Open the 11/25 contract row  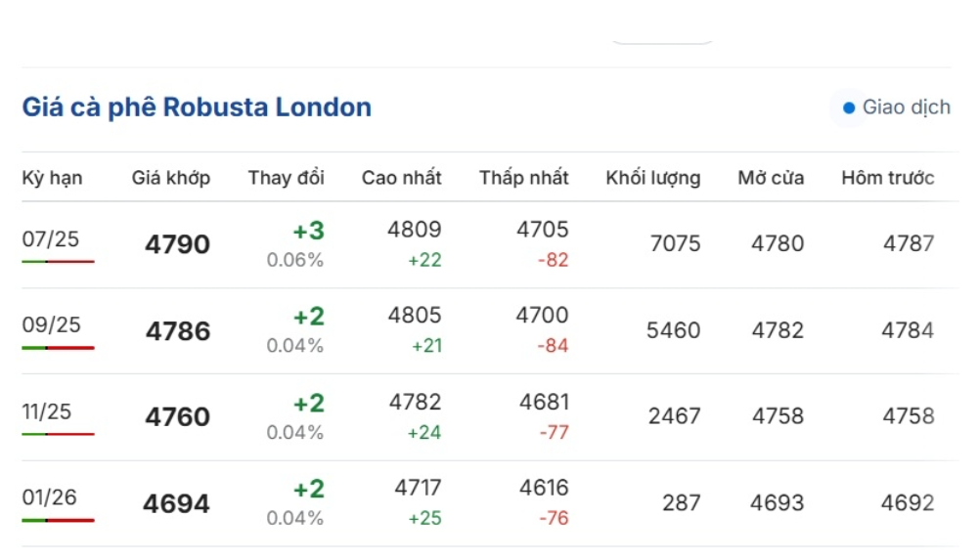pos(490,417)
